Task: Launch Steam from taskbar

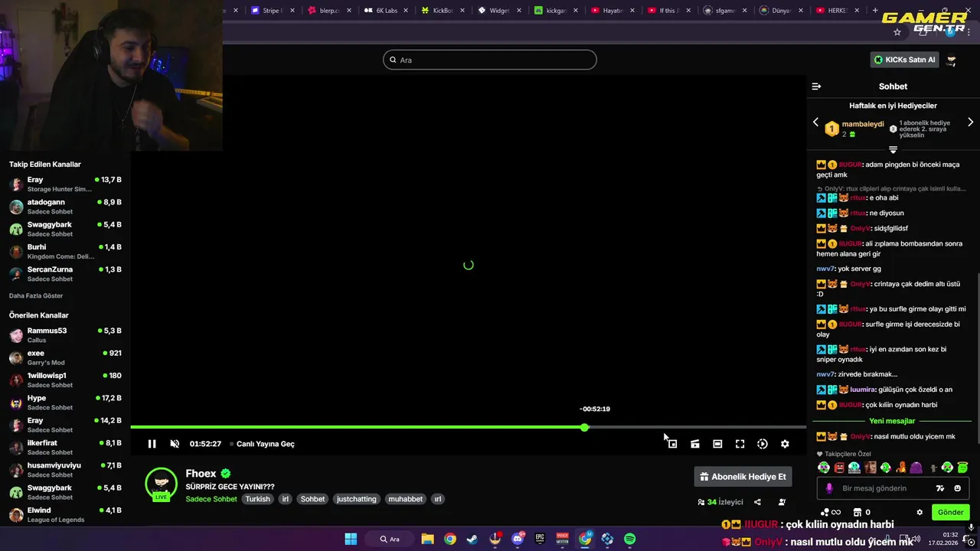Action: [x=472, y=539]
